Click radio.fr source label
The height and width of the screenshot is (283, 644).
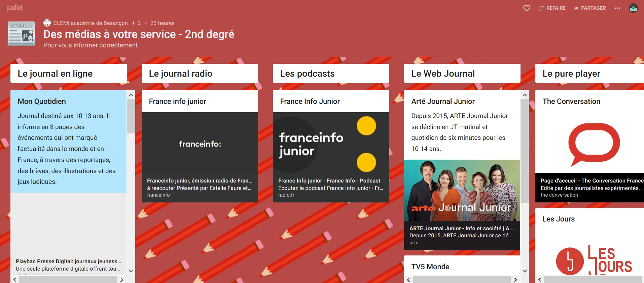coord(286,195)
